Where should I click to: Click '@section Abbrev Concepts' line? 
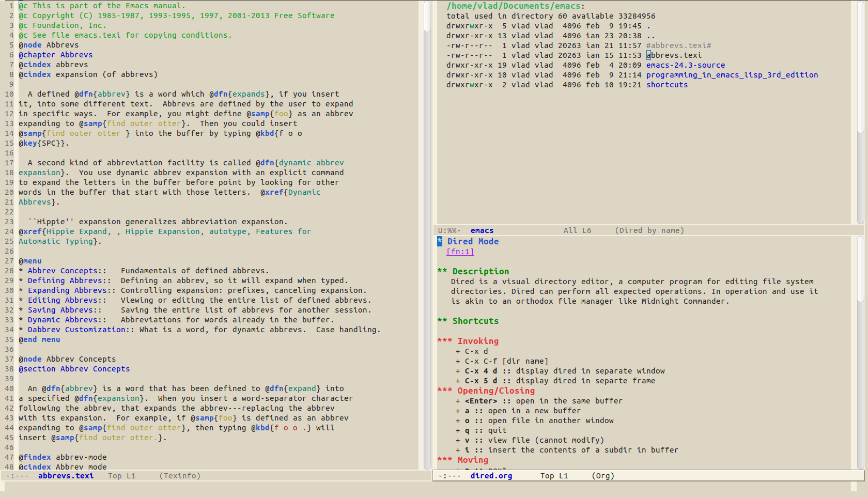[x=74, y=369]
